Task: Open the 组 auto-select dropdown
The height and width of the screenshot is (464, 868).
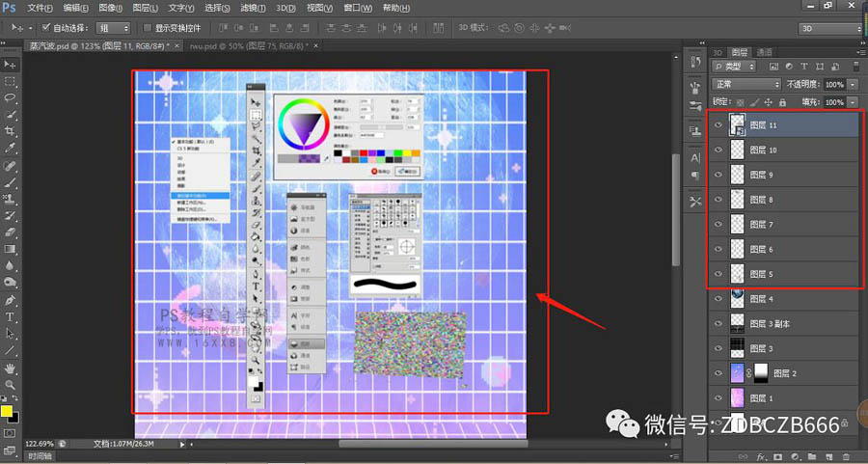Action: coord(110,28)
